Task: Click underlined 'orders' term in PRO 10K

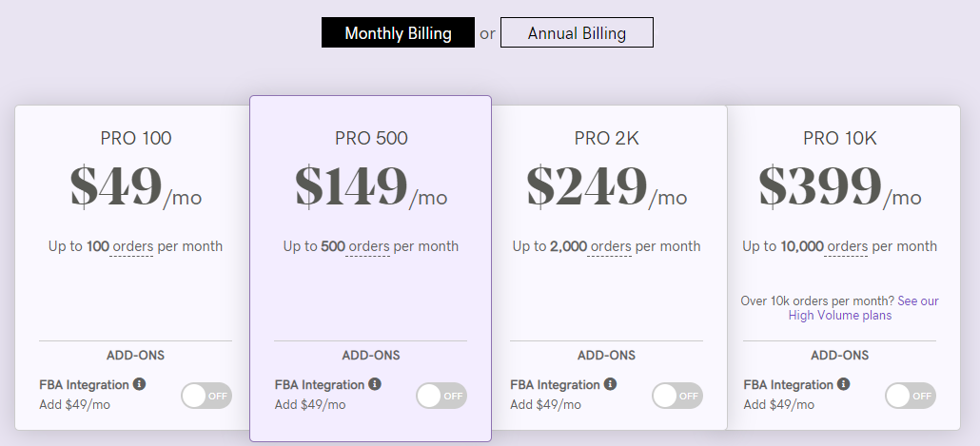Action: 846,246
